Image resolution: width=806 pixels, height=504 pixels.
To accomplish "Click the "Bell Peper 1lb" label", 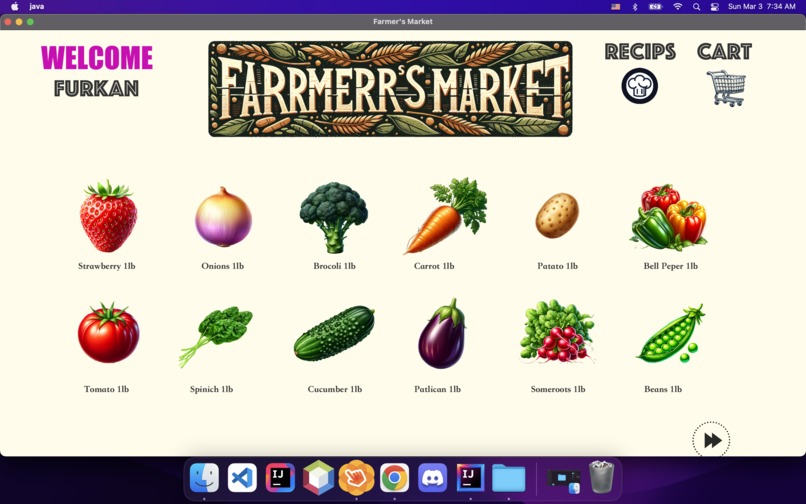I will pyautogui.click(x=671, y=266).
